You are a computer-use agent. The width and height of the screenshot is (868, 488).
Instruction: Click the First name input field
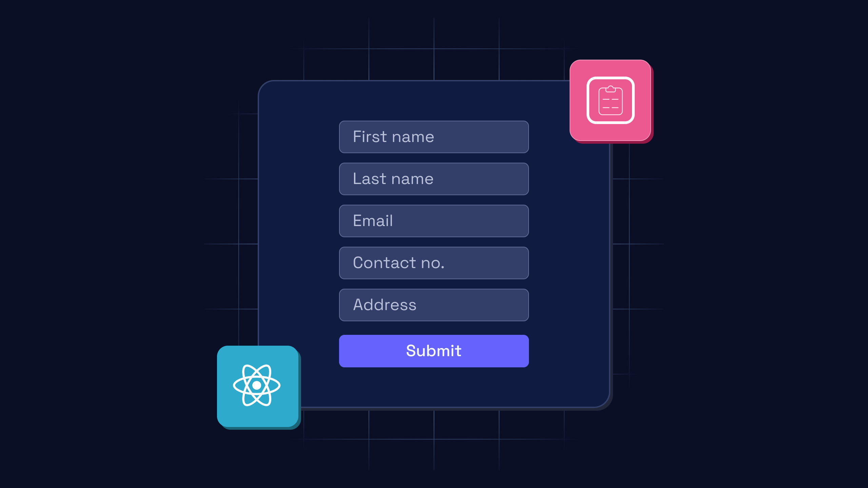click(x=434, y=137)
